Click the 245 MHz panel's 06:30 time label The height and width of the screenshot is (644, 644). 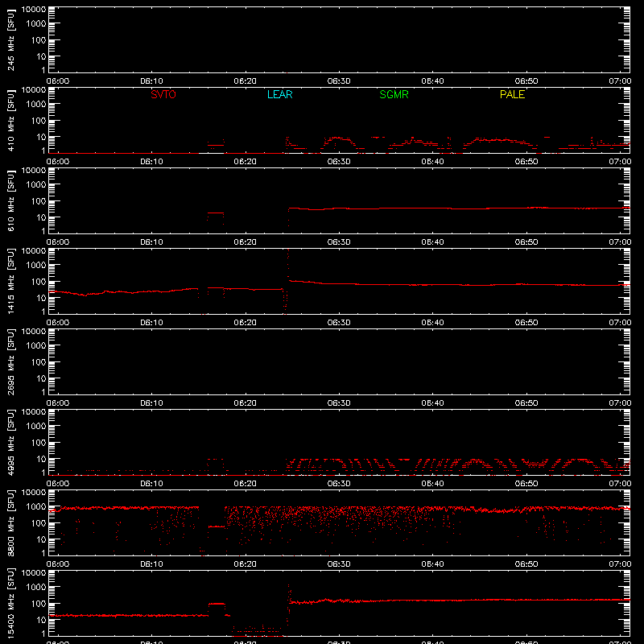click(x=339, y=81)
